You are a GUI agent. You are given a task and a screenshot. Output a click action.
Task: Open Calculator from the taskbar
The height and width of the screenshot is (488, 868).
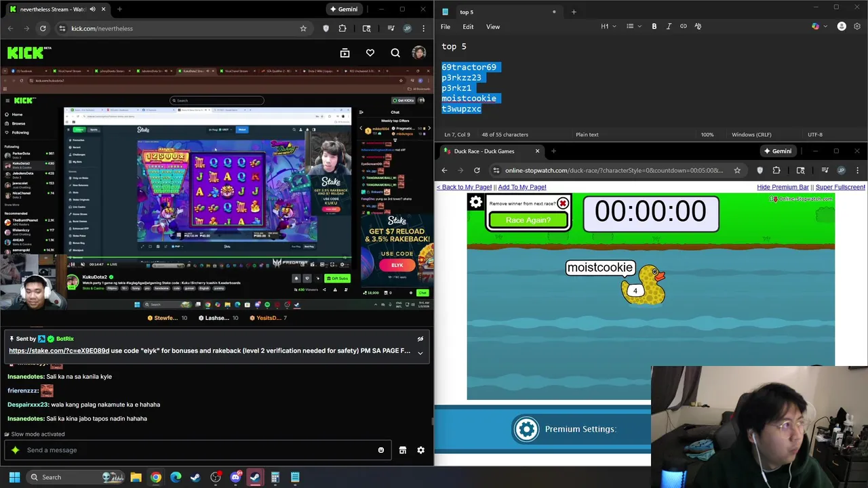[275, 477]
